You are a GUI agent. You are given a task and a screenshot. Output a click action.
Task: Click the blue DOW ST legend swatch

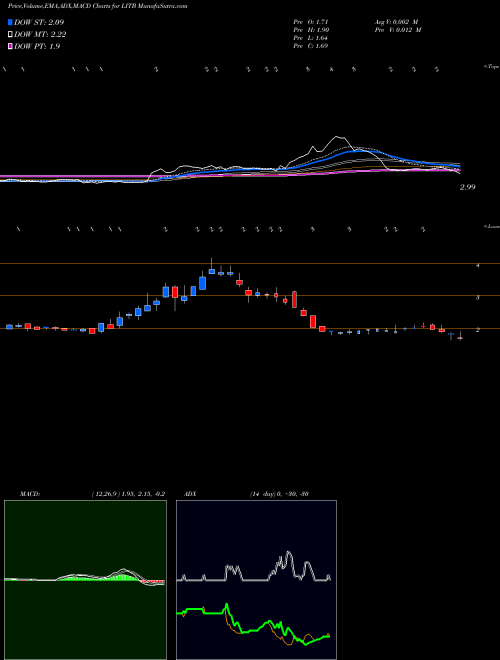(10, 22)
